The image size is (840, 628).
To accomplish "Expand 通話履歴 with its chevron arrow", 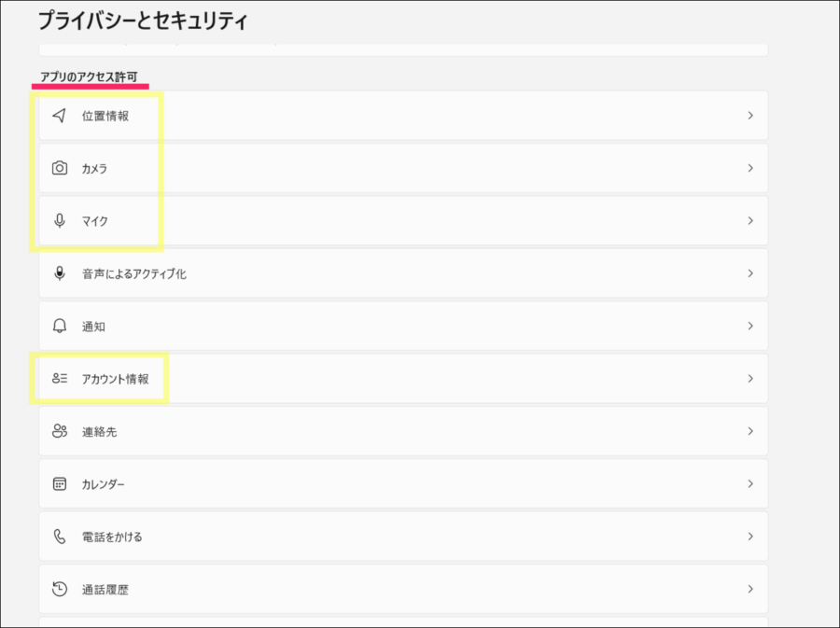I will [749, 589].
